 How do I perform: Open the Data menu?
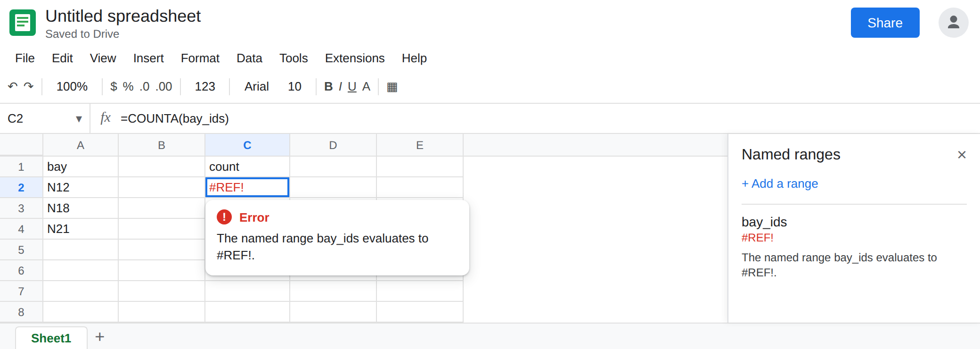click(249, 58)
